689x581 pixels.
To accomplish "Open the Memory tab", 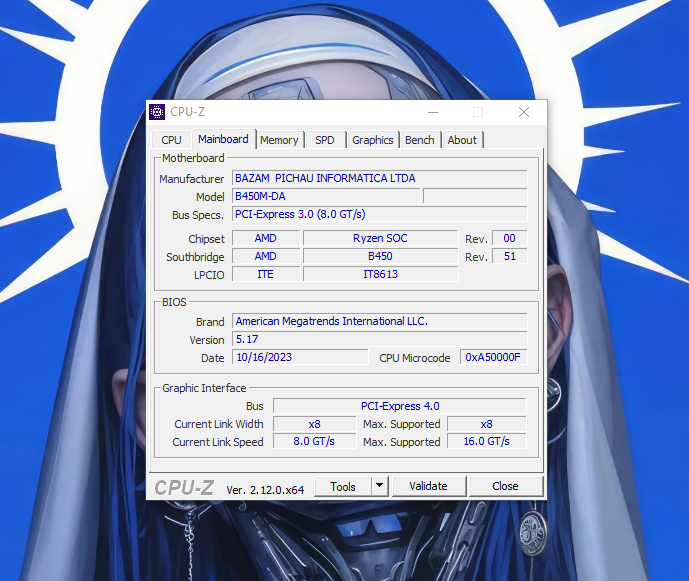I will coord(279,140).
